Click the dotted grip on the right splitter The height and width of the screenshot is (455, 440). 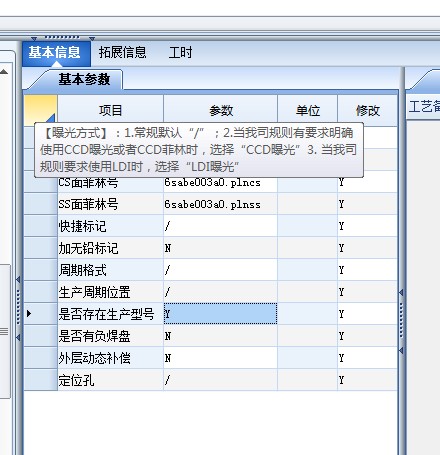point(401,321)
